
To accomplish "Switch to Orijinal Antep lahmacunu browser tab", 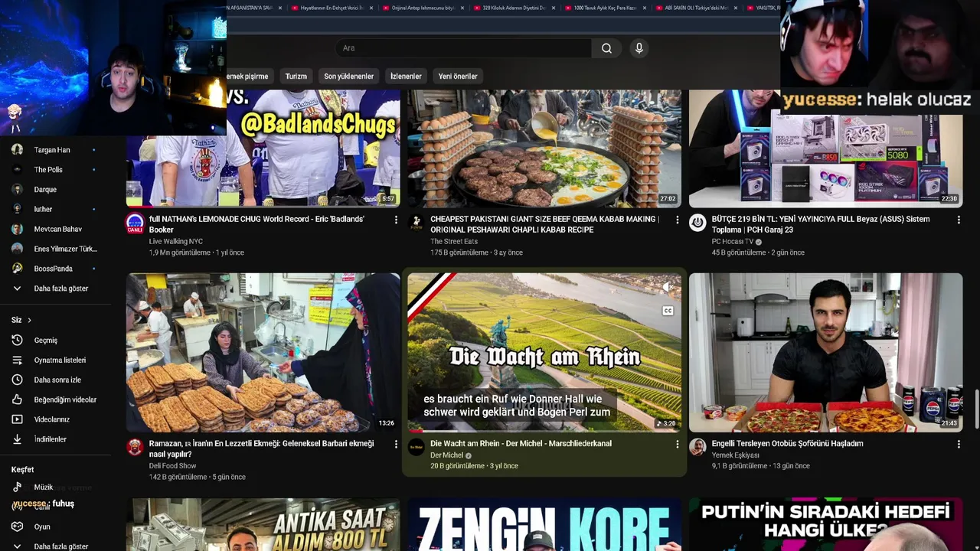I will coord(423,8).
